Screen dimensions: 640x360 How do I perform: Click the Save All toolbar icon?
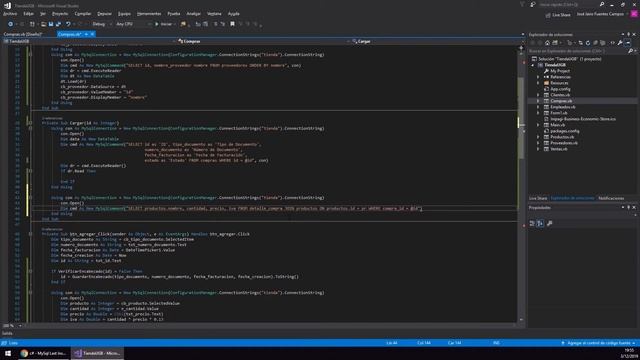[58, 24]
